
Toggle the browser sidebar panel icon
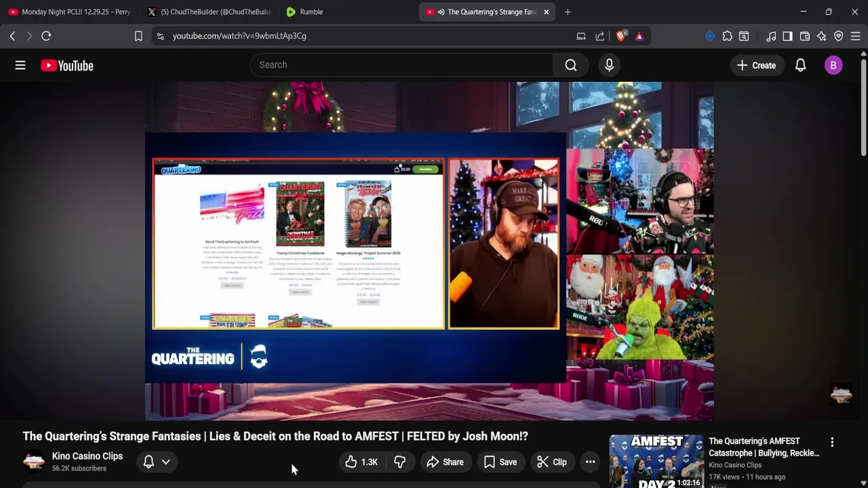pyautogui.click(x=787, y=36)
